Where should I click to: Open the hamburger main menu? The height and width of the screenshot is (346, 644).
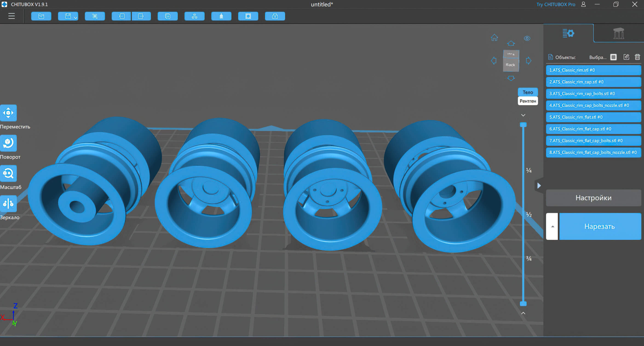[x=11, y=16]
